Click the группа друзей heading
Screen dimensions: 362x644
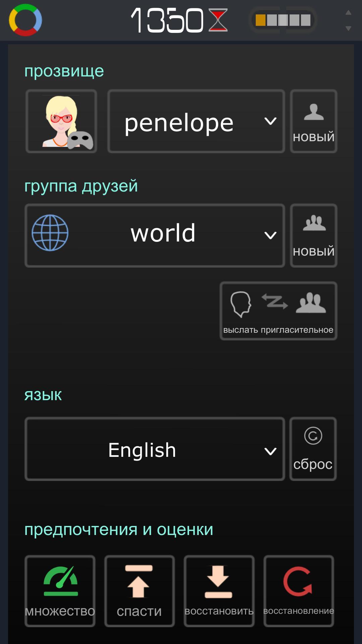[x=81, y=186]
